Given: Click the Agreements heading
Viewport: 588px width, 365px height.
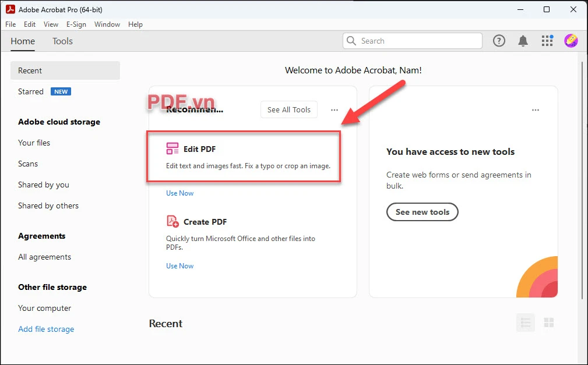Looking at the screenshot, I should tap(41, 236).
